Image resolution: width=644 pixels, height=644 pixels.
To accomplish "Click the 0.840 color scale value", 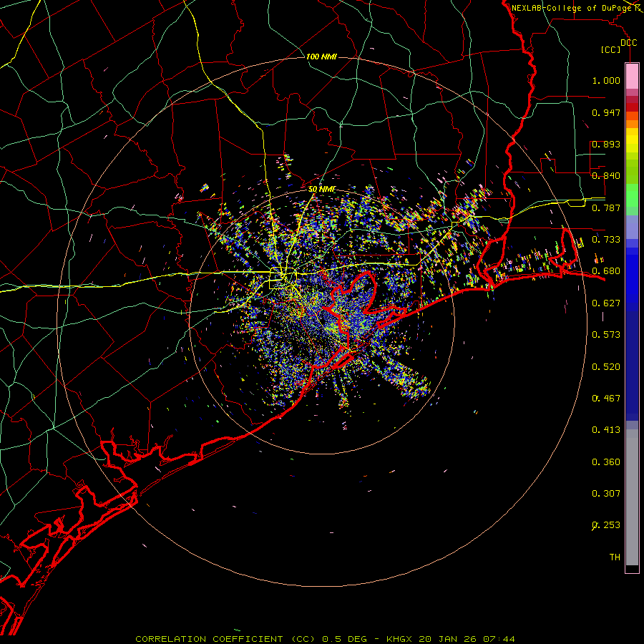I will [606, 176].
